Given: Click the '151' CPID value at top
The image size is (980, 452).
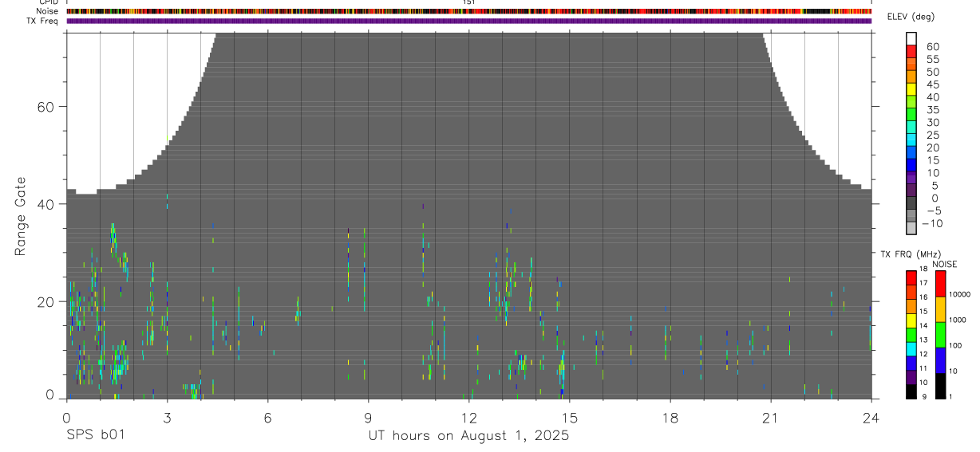Looking at the screenshot, I should 469,3.
